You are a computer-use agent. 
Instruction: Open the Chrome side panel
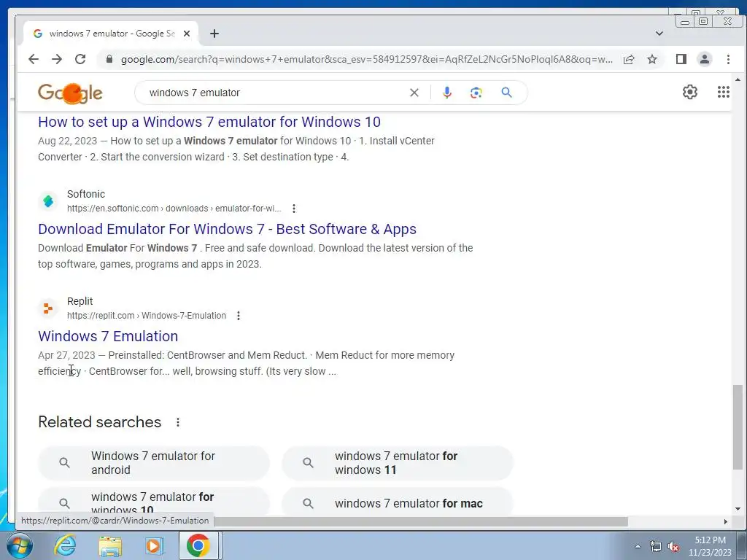681,59
